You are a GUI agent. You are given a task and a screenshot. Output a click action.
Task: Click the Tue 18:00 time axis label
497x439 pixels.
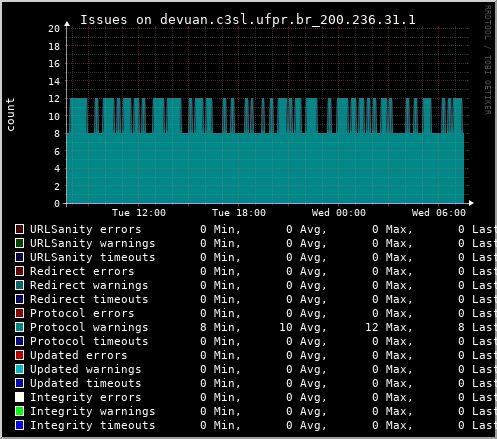239,213
